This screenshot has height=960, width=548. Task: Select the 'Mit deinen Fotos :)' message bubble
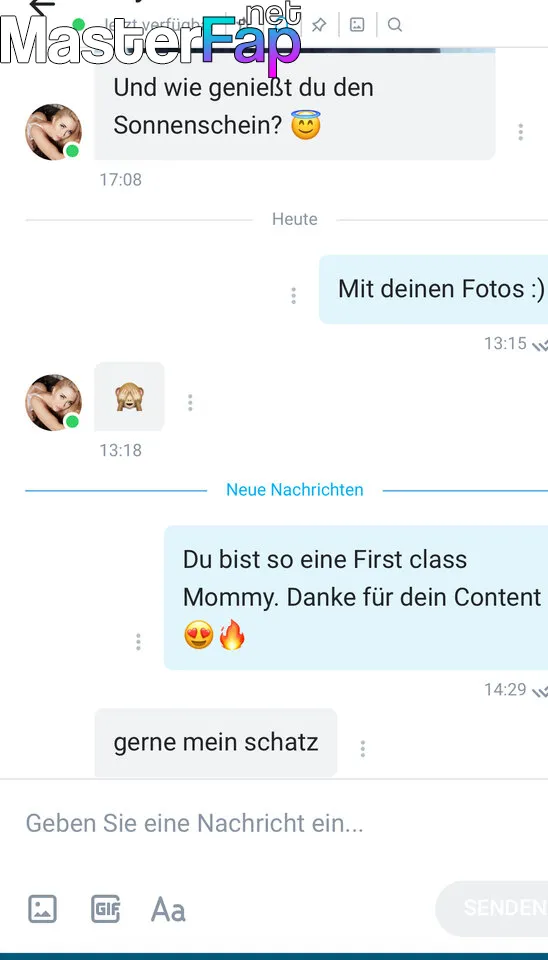434,289
